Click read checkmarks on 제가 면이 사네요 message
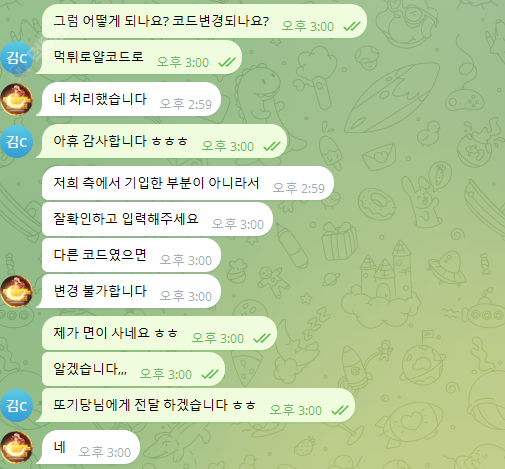The width and height of the screenshot is (505, 469). [262, 338]
